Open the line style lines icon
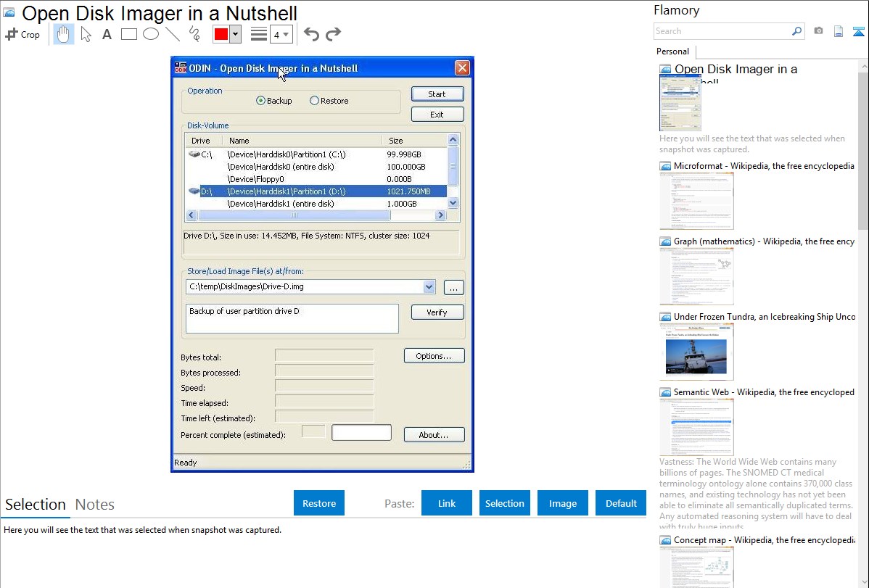Image resolution: width=869 pixels, height=588 pixels. [x=258, y=34]
